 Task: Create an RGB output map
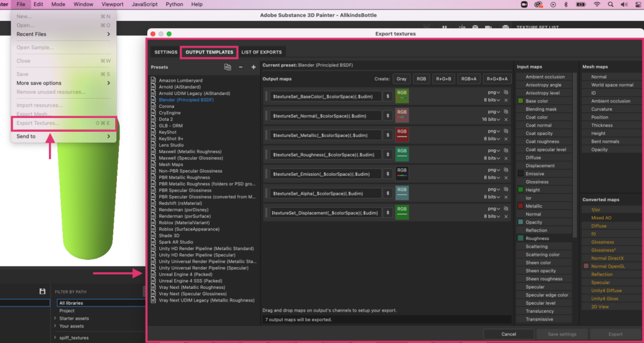click(421, 79)
